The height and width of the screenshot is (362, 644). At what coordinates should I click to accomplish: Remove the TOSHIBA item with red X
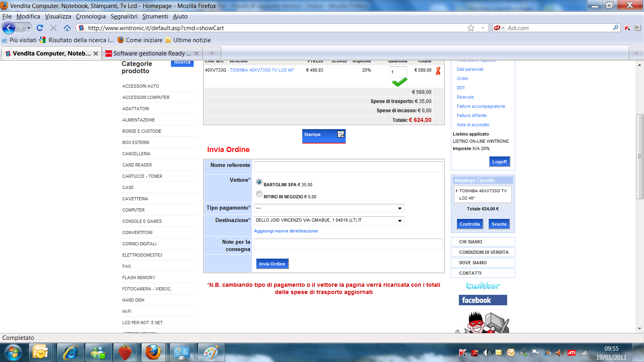coord(438,70)
